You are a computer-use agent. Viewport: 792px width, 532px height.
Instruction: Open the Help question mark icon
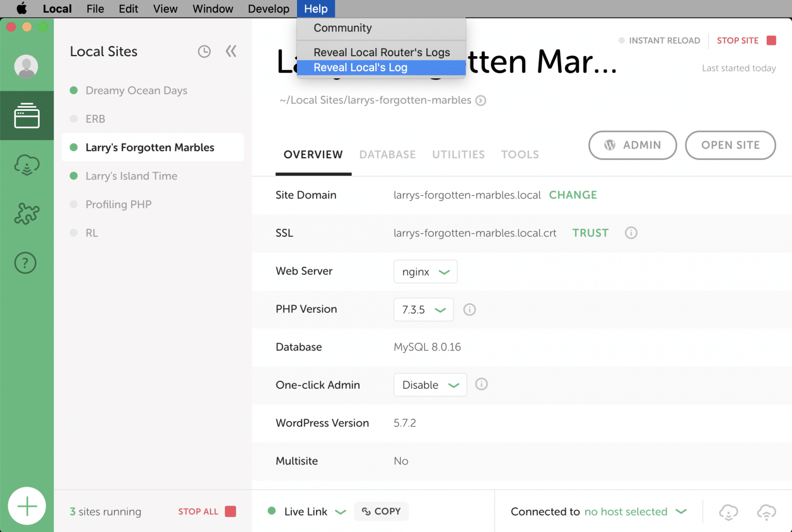(x=25, y=262)
